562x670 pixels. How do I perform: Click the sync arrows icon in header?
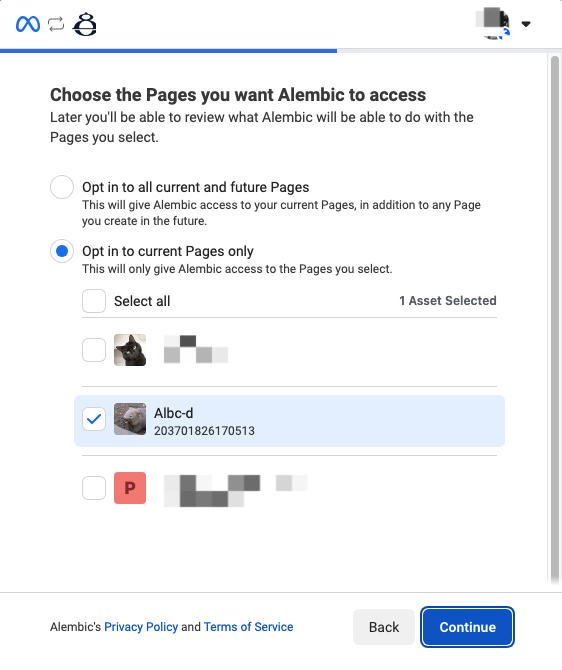[56, 24]
